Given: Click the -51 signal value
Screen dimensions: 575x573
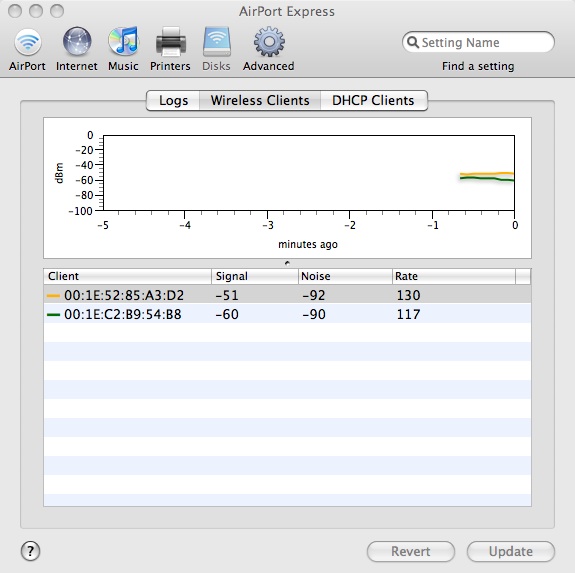Looking at the screenshot, I should point(227,295).
